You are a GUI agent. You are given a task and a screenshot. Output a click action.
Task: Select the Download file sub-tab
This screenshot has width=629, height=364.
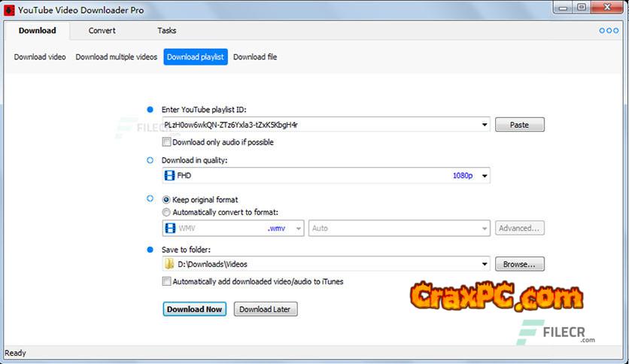255,57
